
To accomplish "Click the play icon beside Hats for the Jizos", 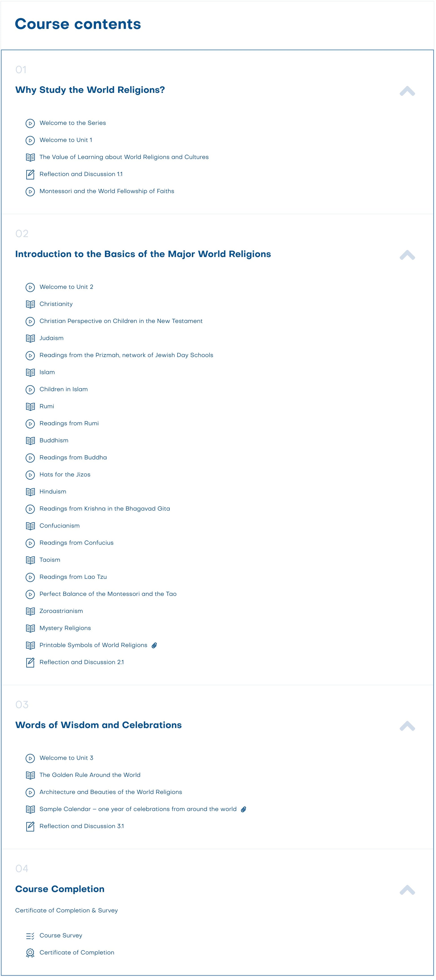I will point(30,475).
